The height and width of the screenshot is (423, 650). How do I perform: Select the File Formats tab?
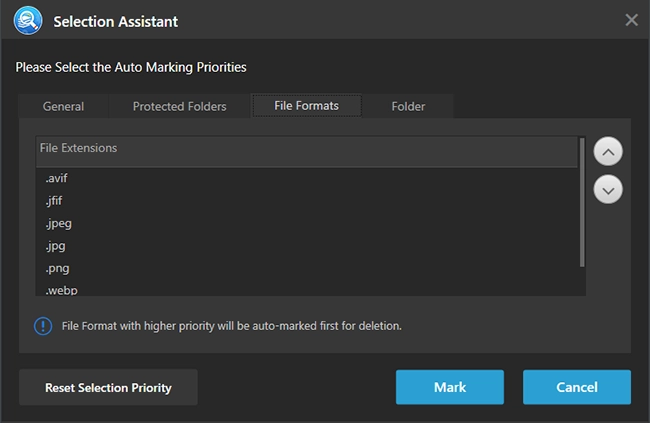(307, 106)
